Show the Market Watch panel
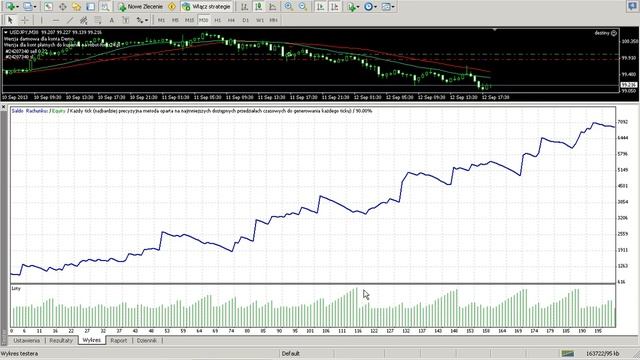Image resolution: width=640 pixels, height=360 pixels. (48, 7)
